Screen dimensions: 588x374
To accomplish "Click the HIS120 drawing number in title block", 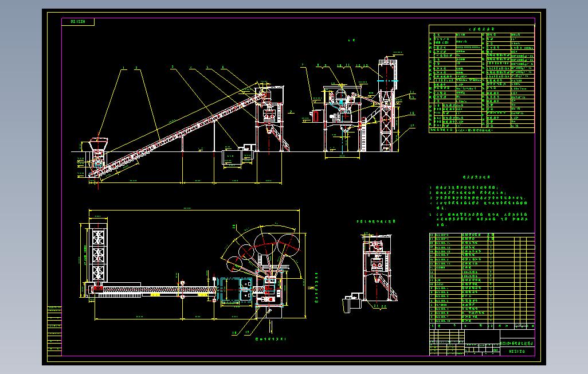I will (x=517, y=352).
